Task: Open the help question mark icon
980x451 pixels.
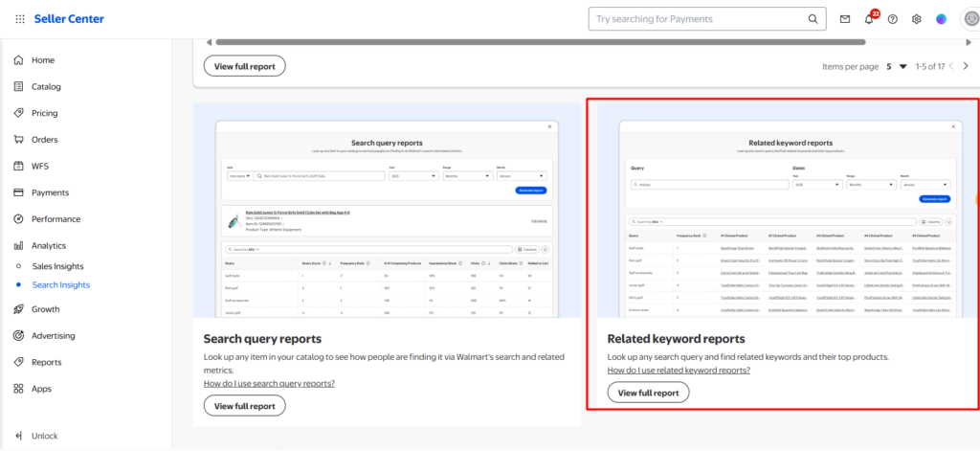Action: (x=893, y=19)
